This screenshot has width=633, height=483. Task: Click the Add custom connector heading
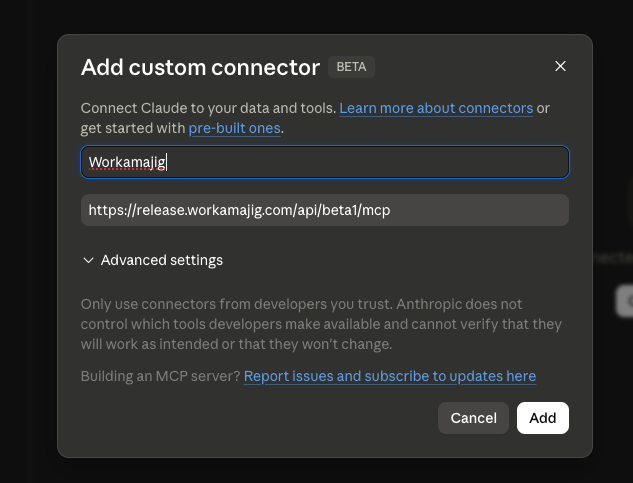coord(200,67)
